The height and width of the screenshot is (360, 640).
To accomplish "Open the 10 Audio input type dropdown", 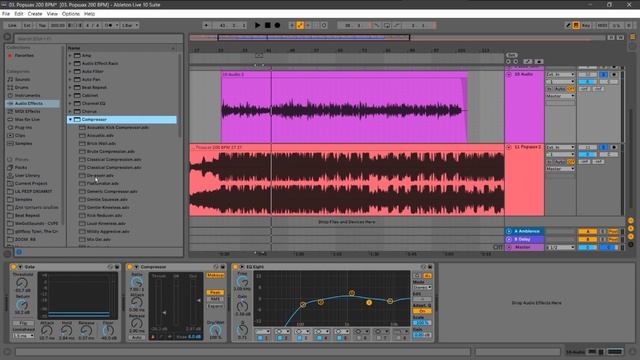I will (560, 75).
